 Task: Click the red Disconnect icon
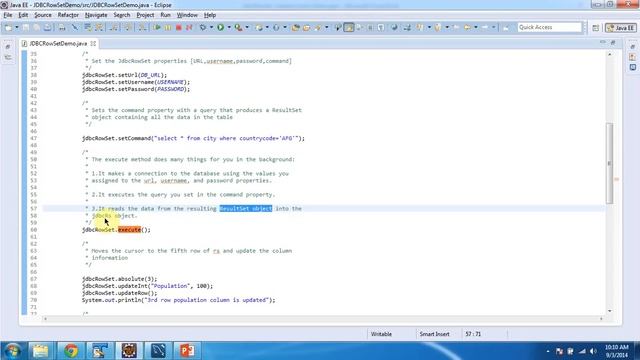pos(189,27)
